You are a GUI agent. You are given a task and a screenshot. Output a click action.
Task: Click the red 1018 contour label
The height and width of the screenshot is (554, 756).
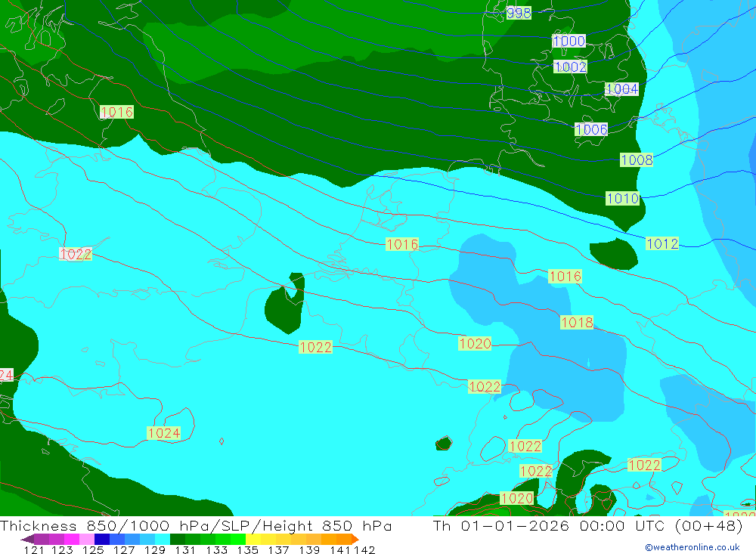pyautogui.click(x=577, y=322)
